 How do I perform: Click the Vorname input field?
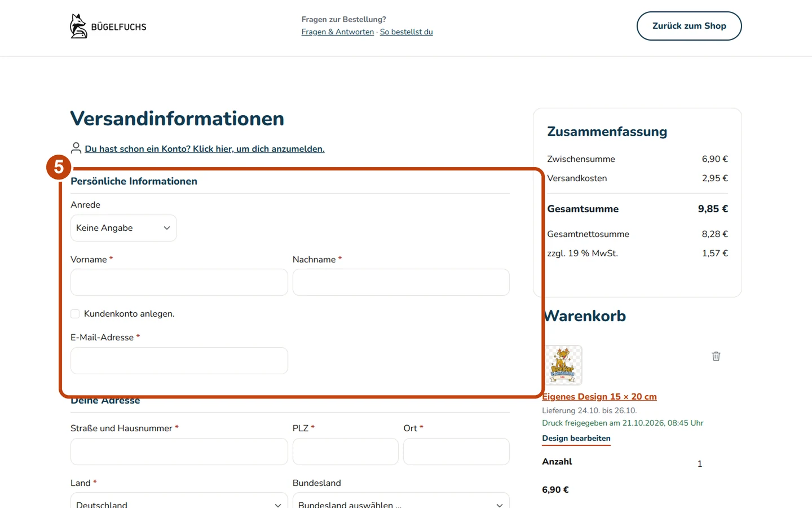tap(179, 282)
